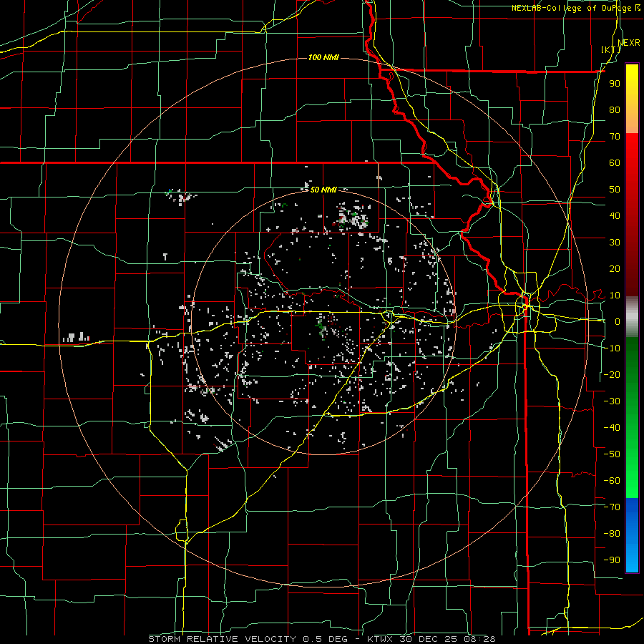Click the -60 value on velocity scale
The image size is (644, 644).
click(x=612, y=481)
